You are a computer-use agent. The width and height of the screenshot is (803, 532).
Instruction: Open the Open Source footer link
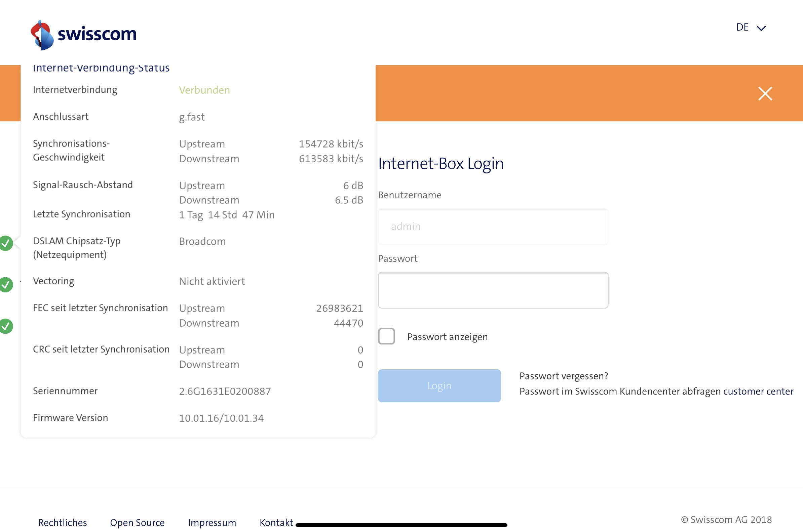click(x=137, y=522)
